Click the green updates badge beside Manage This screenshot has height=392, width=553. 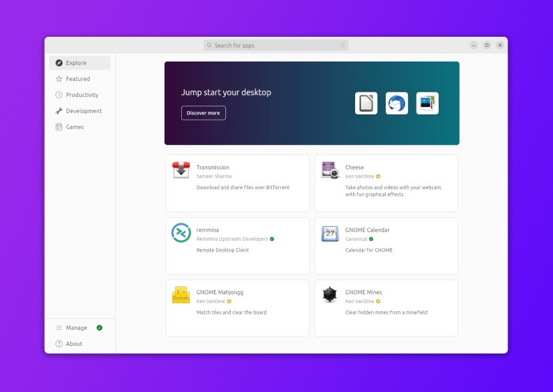pyautogui.click(x=100, y=328)
